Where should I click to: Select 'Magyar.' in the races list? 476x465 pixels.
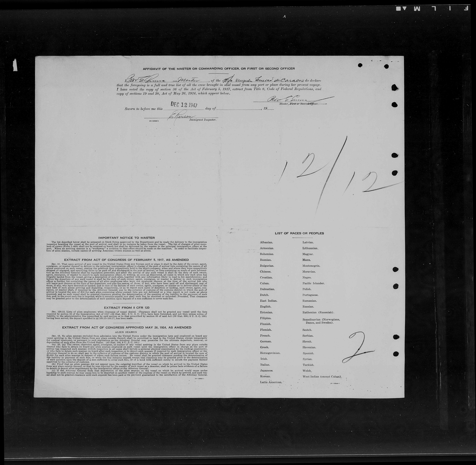pyautogui.click(x=308, y=254)
